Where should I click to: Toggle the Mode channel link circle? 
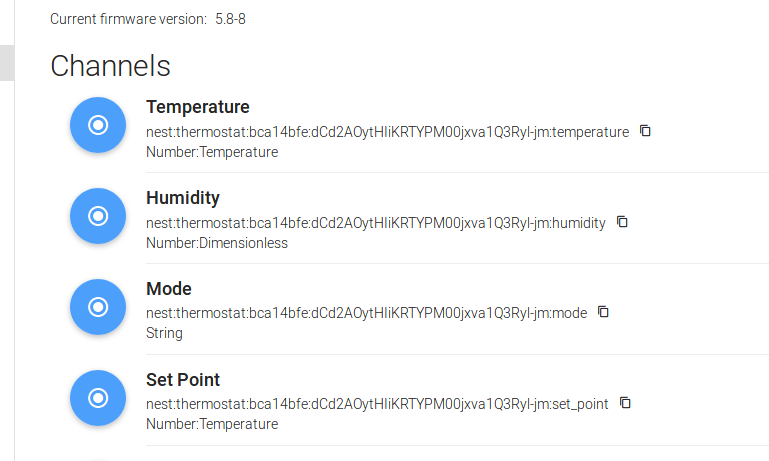(x=98, y=306)
